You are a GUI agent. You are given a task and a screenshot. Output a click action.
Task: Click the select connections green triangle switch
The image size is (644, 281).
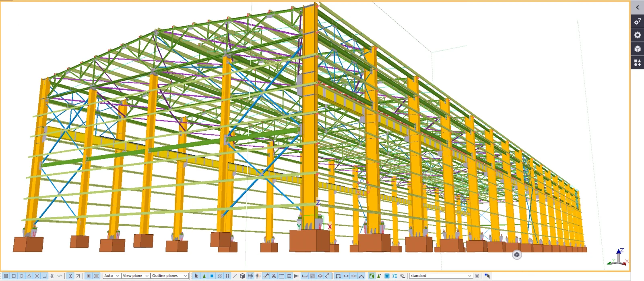click(204, 276)
